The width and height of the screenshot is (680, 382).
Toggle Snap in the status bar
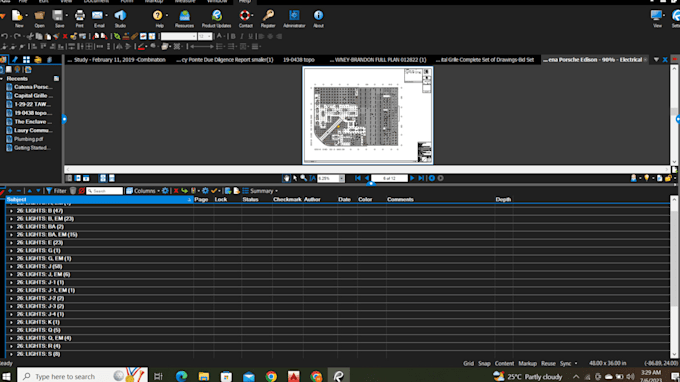tap(484, 363)
